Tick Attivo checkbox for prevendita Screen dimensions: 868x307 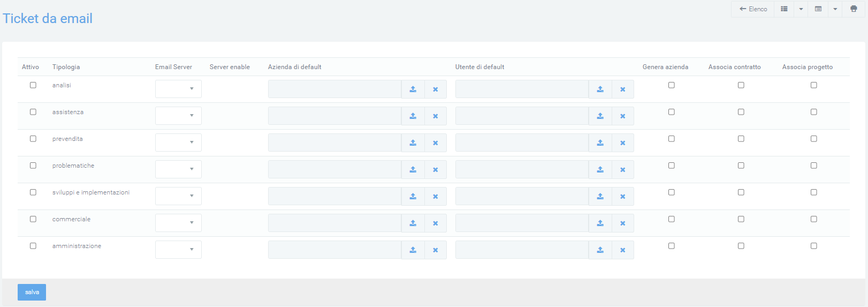point(33,139)
